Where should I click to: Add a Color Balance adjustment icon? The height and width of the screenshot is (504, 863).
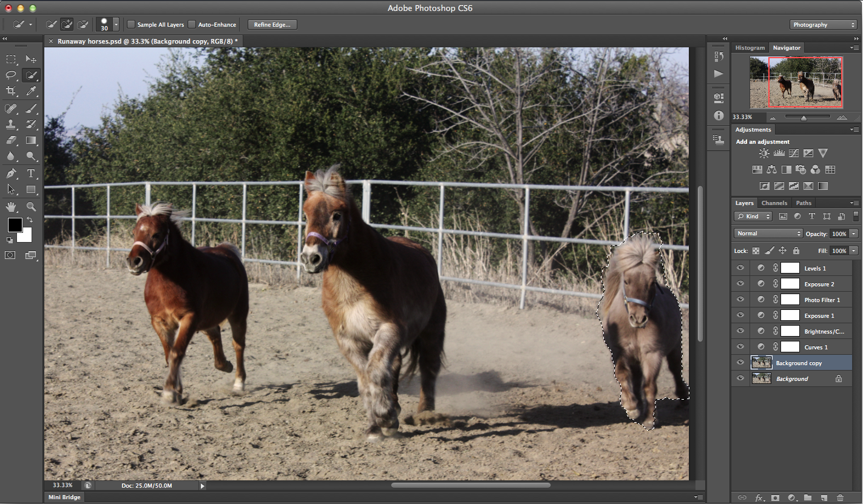[772, 170]
